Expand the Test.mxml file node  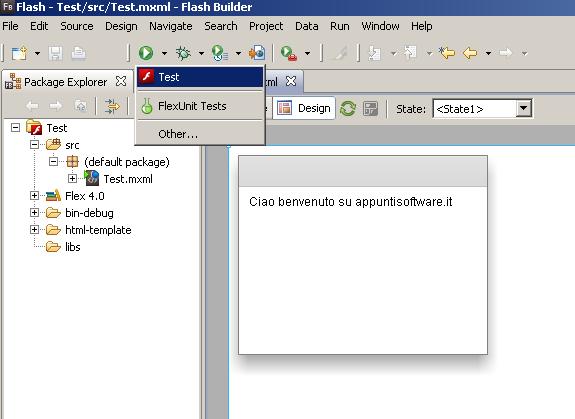pyautogui.click(x=73, y=179)
